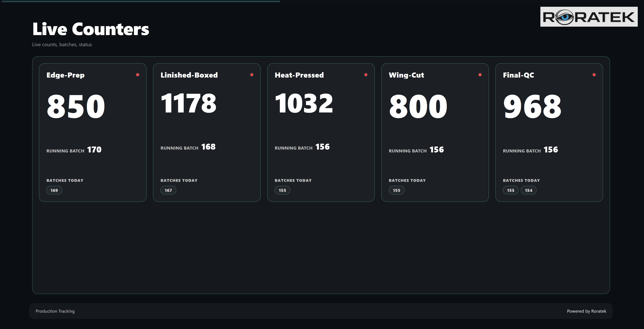Click Production Tracking footer label

55,311
